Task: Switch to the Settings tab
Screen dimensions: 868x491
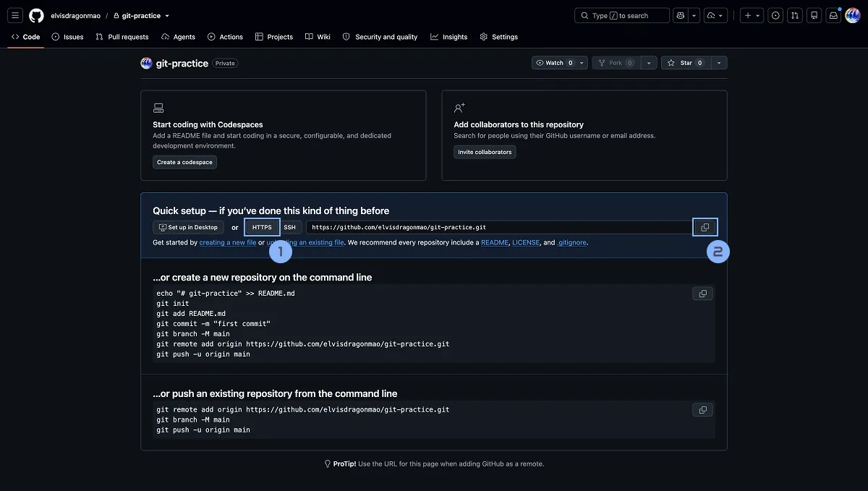Action: click(x=499, y=37)
